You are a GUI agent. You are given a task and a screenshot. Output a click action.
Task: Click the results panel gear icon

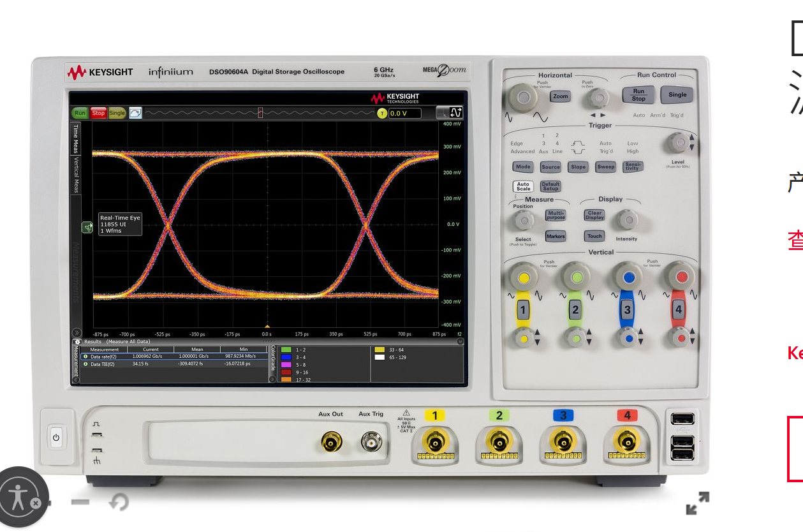click(x=78, y=342)
